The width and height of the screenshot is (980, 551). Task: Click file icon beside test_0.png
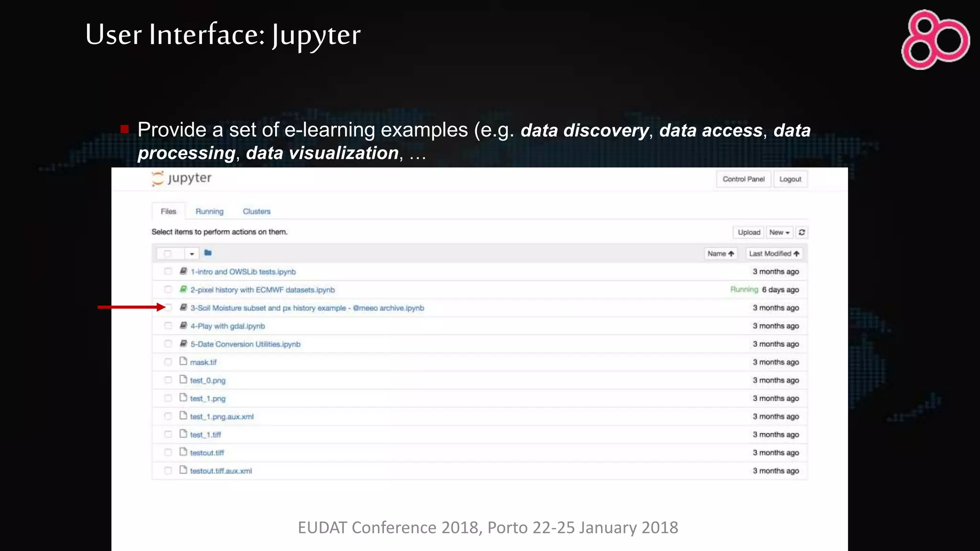(x=183, y=380)
